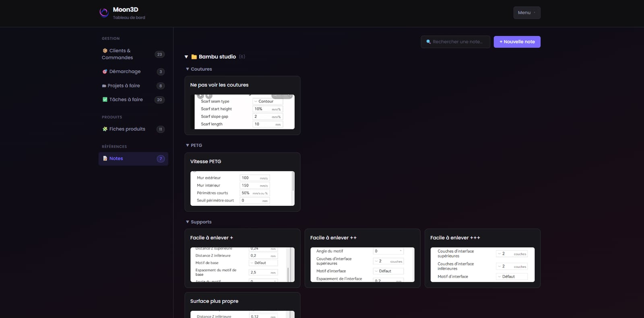Collapse the Bambu studio folder triangle
Image resolution: width=644 pixels, height=318 pixels.
point(186,57)
